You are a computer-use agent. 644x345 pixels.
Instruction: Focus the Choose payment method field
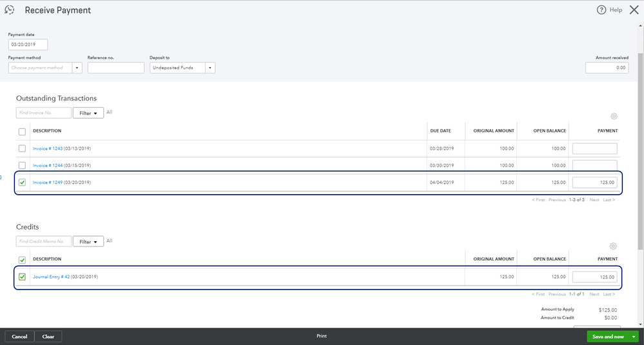pyautogui.click(x=40, y=68)
